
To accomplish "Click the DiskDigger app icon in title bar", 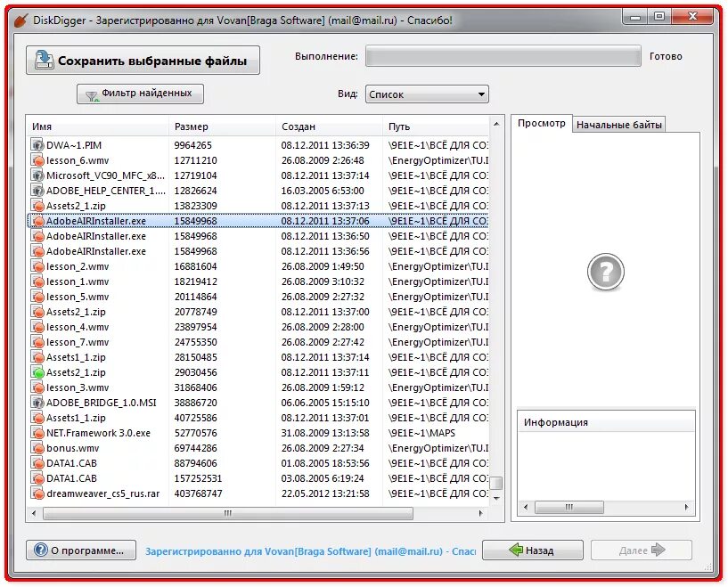I will click(20, 20).
